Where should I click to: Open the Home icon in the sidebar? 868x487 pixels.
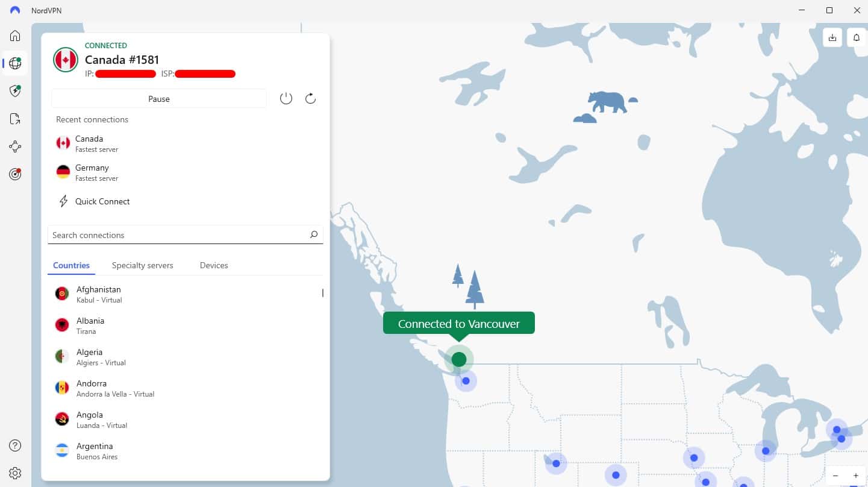click(15, 36)
